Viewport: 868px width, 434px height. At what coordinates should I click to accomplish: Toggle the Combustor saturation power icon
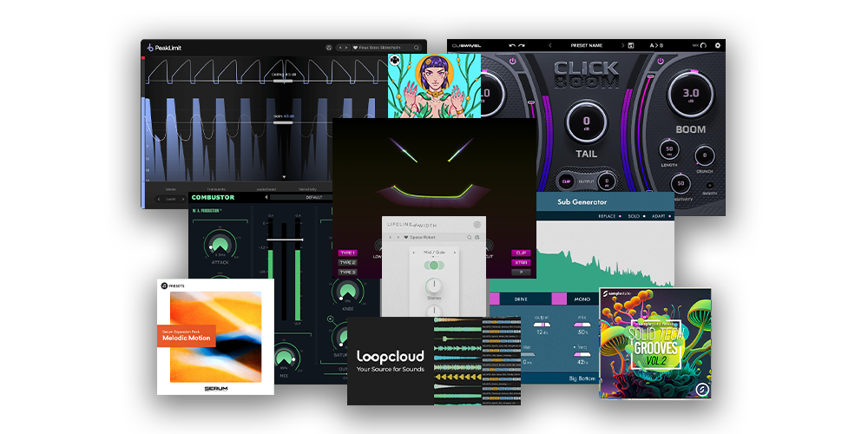[331, 319]
